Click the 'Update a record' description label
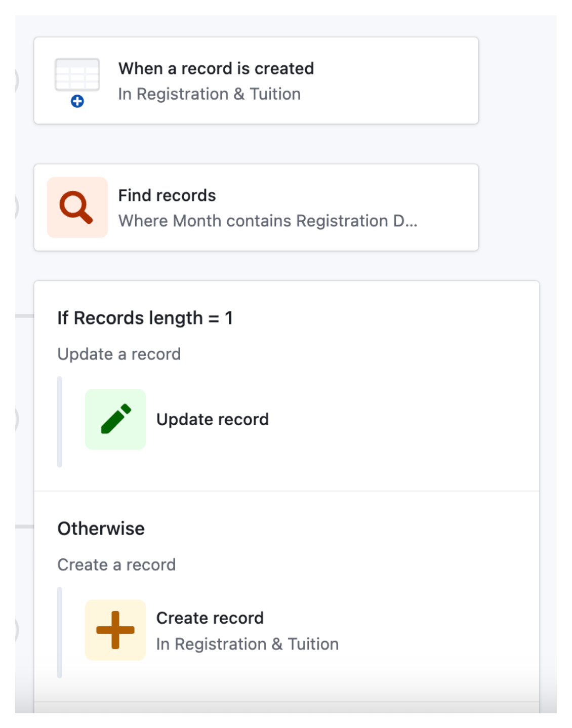Viewport: 572px width, 728px height. (119, 354)
